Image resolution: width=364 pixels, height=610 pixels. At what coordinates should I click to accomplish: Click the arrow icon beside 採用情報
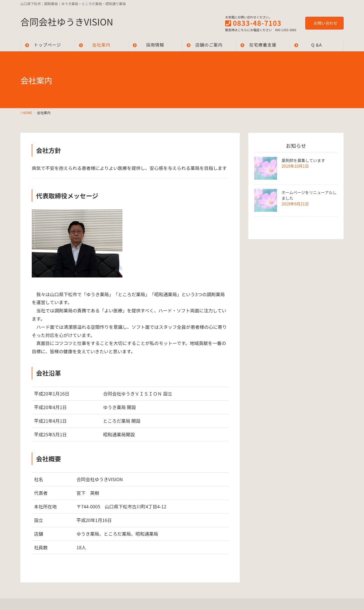click(135, 45)
